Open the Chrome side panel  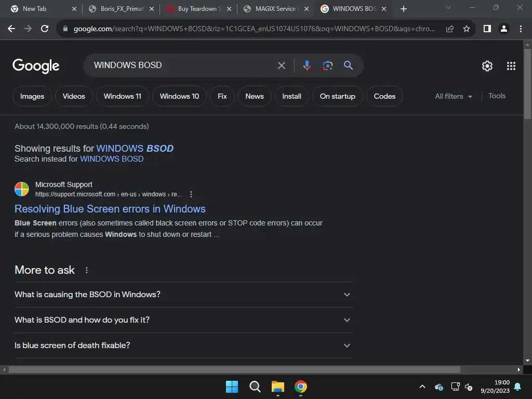(487, 29)
